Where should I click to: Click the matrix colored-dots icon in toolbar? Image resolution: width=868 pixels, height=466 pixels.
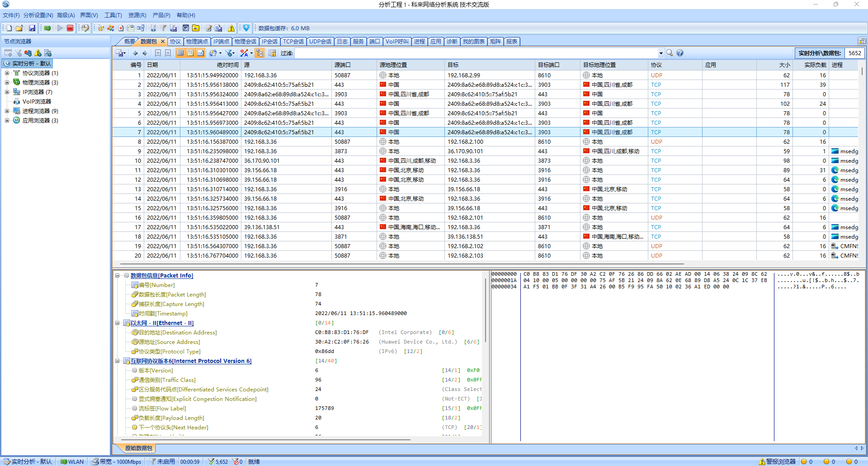point(110,28)
